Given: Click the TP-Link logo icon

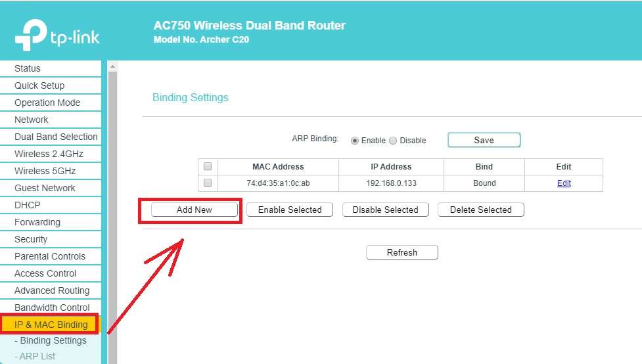Looking at the screenshot, I should tap(31, 35).
